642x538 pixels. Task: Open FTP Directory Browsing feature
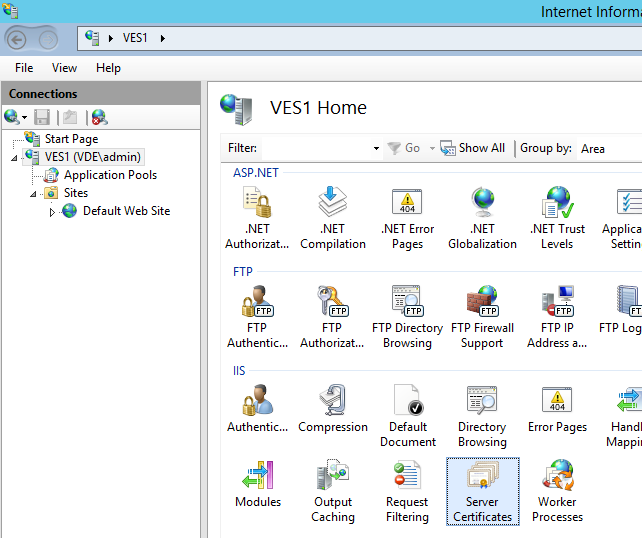[407, 316]
